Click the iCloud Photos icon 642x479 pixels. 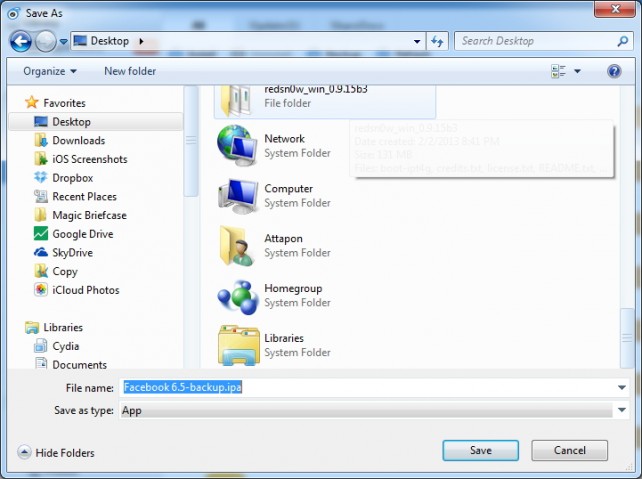pyautogui.click(x=41, y=290)
